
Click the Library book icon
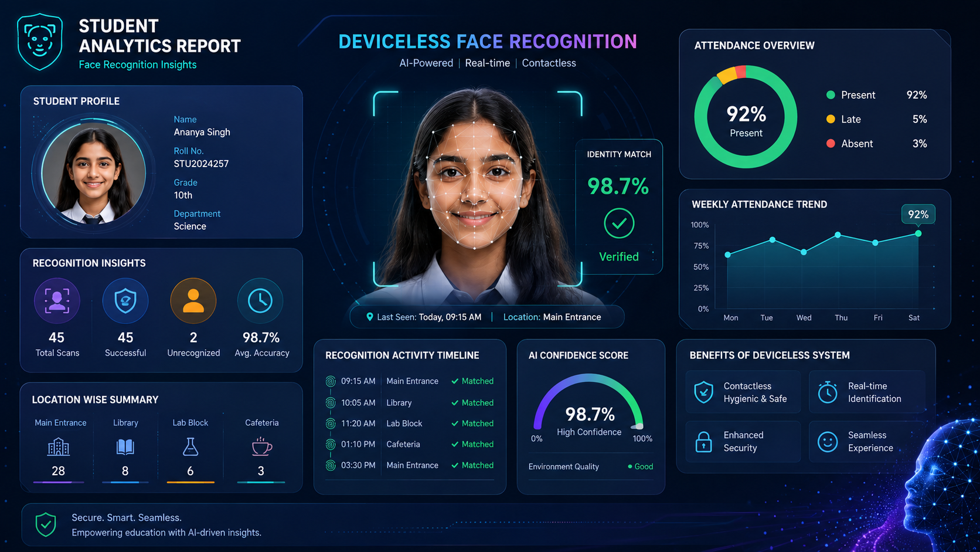click(125, 448)
